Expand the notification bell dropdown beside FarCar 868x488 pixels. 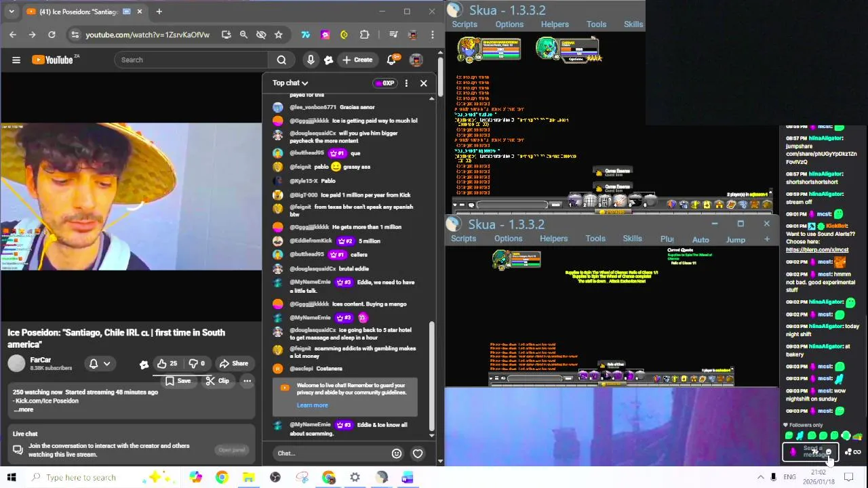tap(99, 363)
